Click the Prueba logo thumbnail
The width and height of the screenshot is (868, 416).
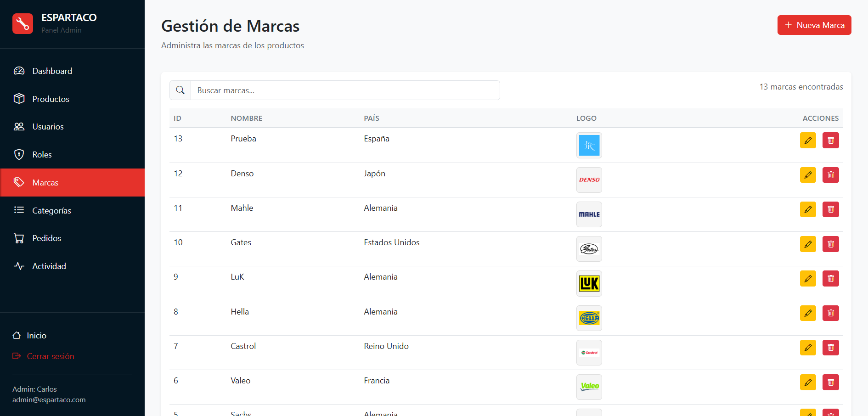(x=589, y=146)
